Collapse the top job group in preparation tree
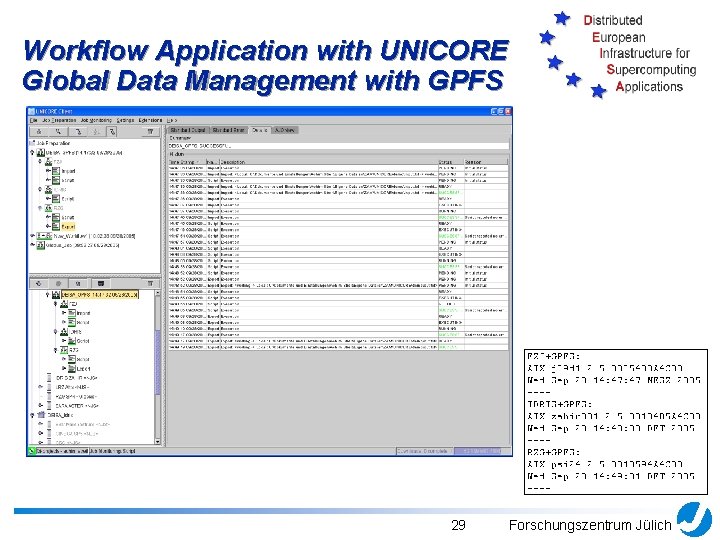This screenshot has height=540, width=720. coord(32,152)
